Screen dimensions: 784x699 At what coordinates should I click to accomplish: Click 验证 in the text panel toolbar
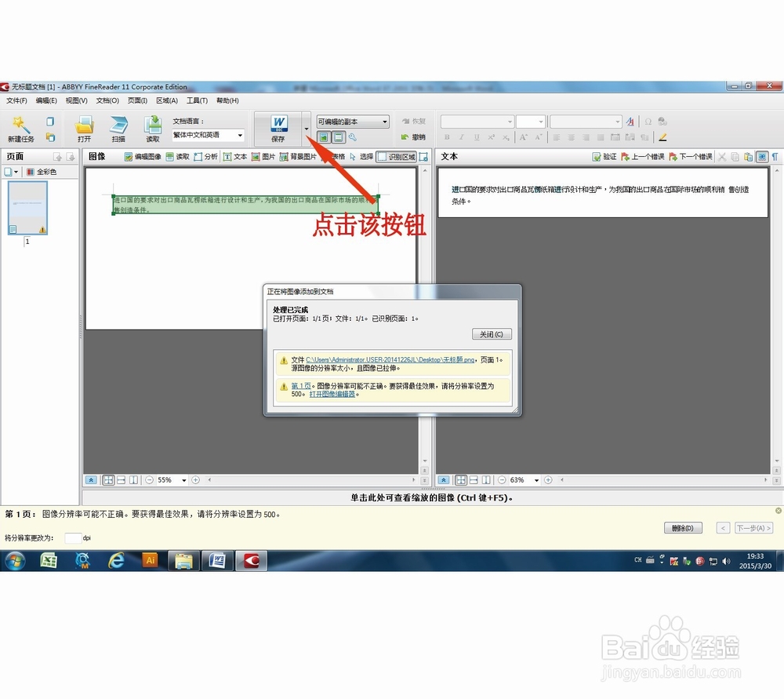tap(604, 157)
